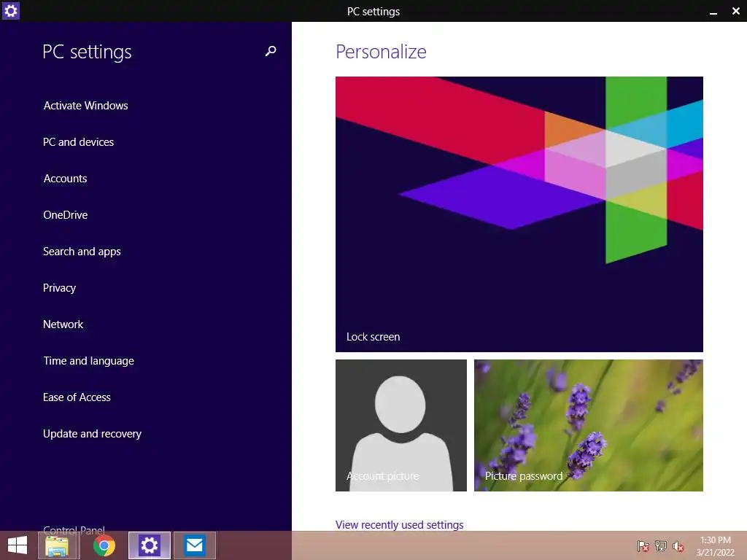The height and width of the screenshot is (560, 747).
Task: Open the Picture password tile
Action: pyautogui.click(x=589, y=425)
